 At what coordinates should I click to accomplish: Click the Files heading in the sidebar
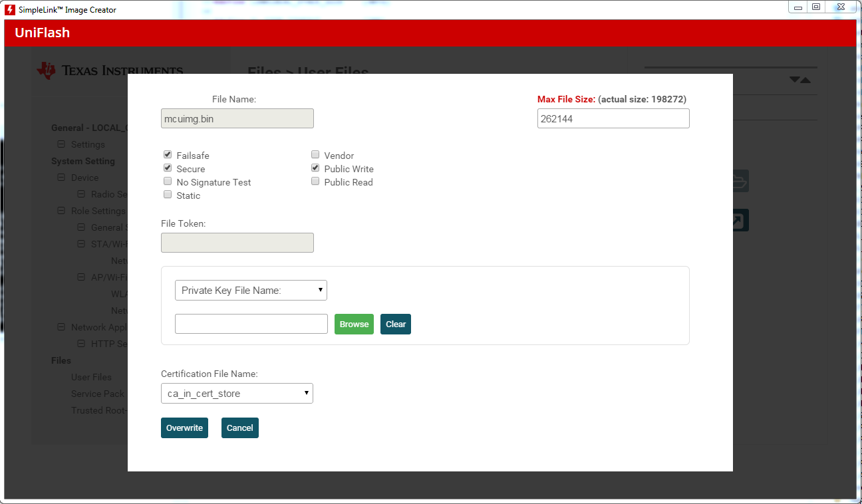tap(61, 360)
